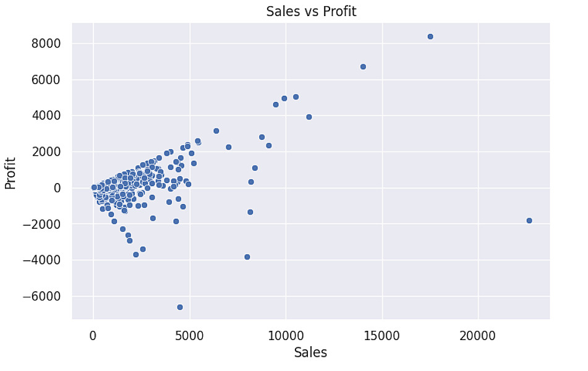Image resolution: width=588 pixels, height=371 pixels.
Task: Click the y-axis tick label 8000
Action: [47, 43]
